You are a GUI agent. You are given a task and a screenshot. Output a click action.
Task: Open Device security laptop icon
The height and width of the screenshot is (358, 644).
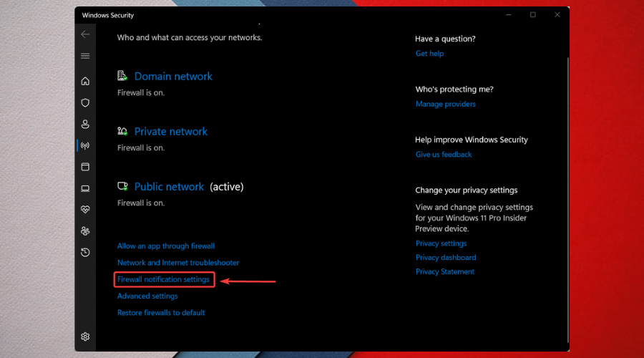[x=85, y=188]
